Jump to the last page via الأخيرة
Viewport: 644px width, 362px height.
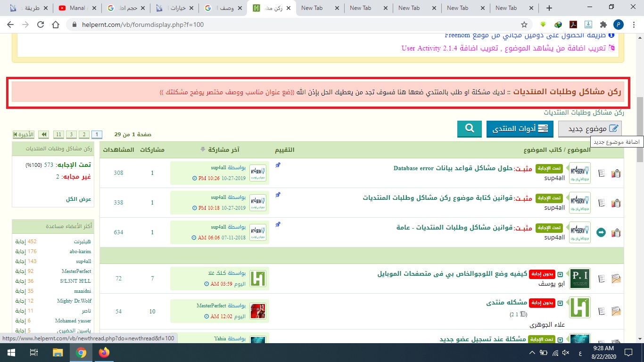tap(24, 134)
